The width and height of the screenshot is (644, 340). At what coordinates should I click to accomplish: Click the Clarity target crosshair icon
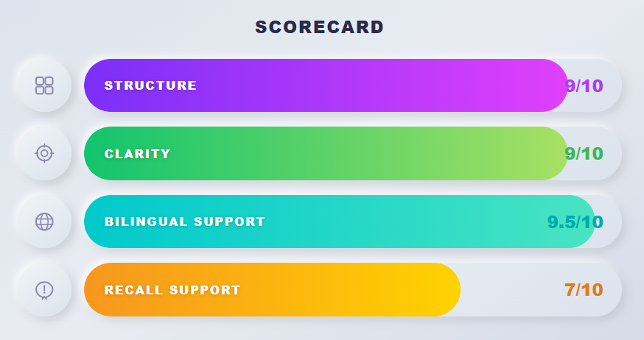pos(44,153)
